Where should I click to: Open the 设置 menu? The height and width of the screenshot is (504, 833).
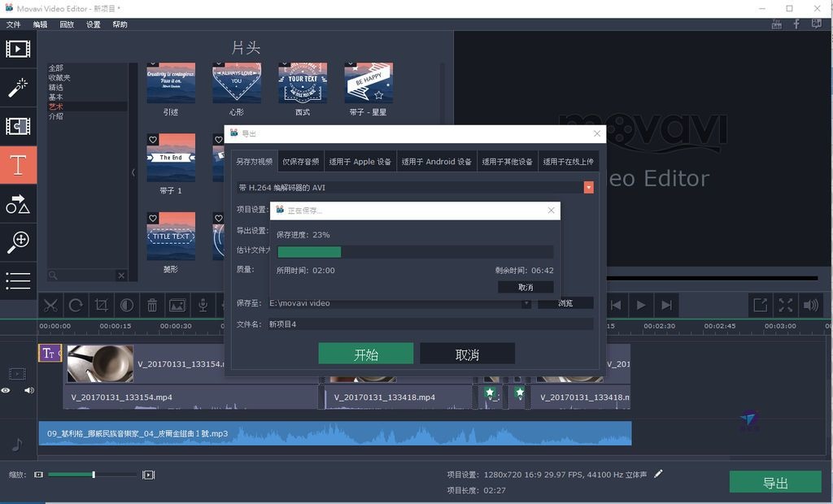[x=93, y=24]
